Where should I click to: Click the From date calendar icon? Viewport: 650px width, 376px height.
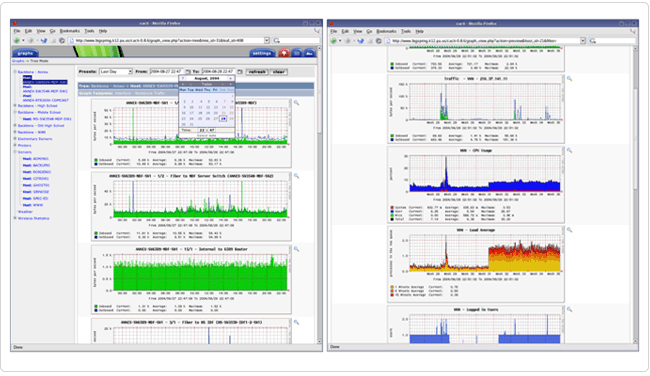[x=188, y=72]
